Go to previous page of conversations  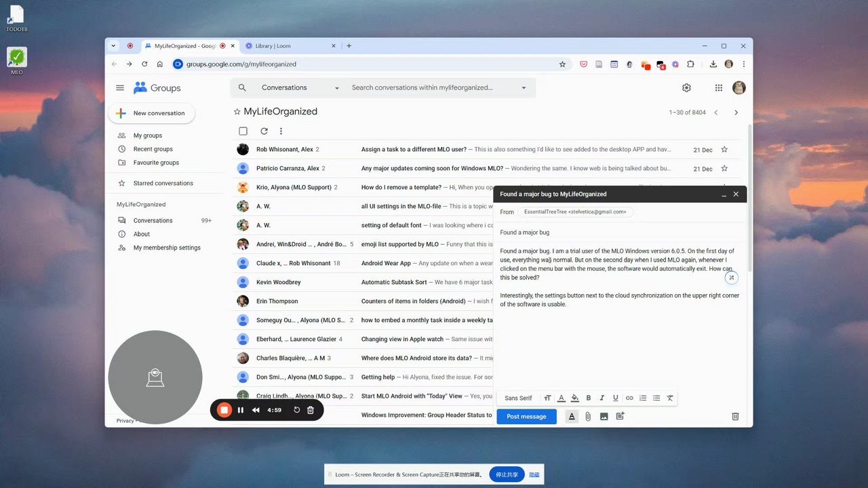click(715, 113)
